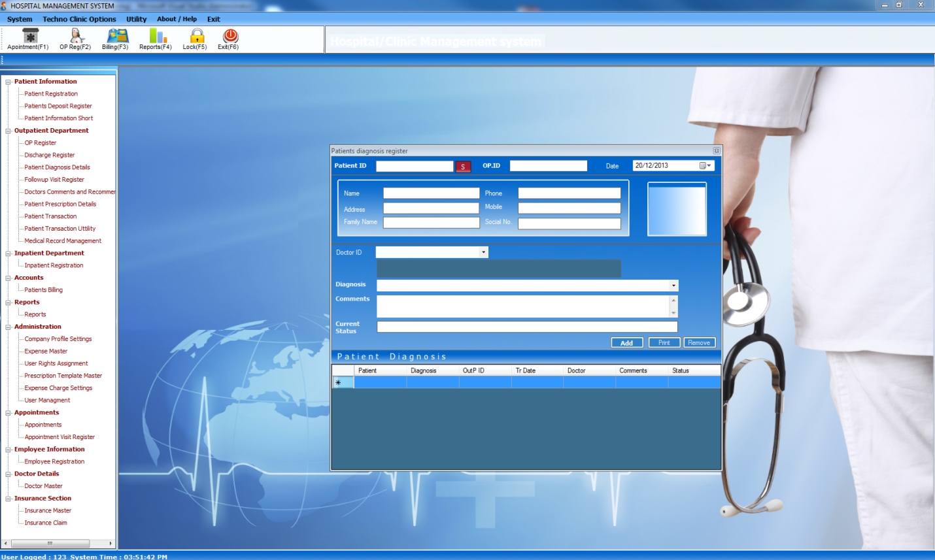
Task: Click the OP.ID input field
Action: (549, 166)
